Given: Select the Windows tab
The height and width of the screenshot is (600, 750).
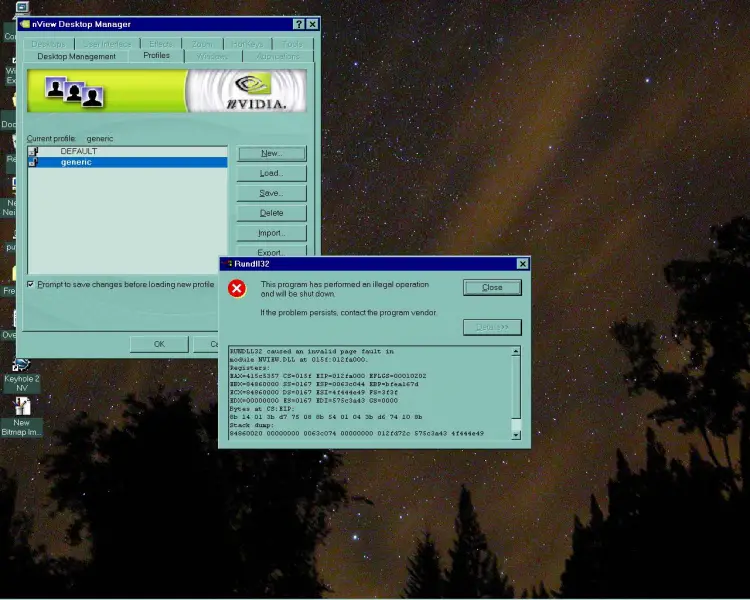Looking at the screenshot, I should (x=212, y=56).
